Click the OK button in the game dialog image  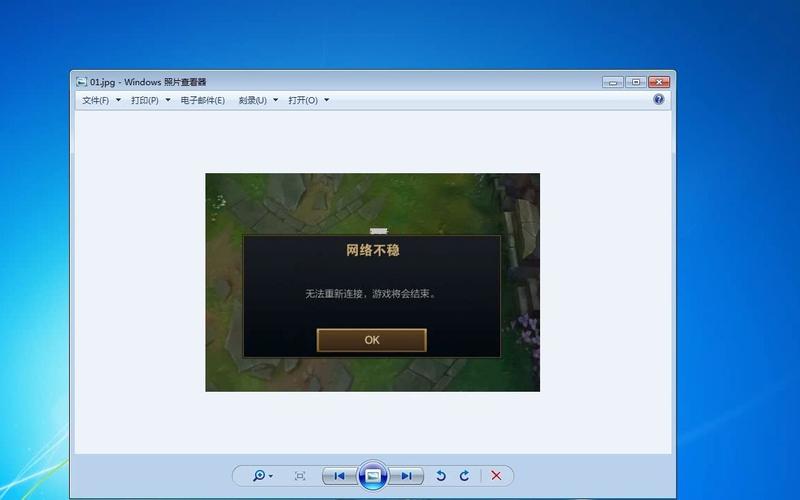coord(371,340)
